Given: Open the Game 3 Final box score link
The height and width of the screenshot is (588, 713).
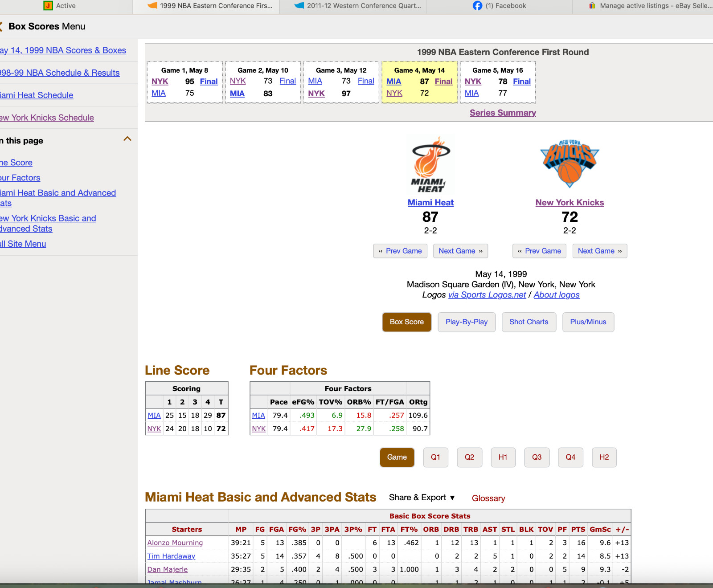Looking at the screenshot, I should [x=366, y=81].
